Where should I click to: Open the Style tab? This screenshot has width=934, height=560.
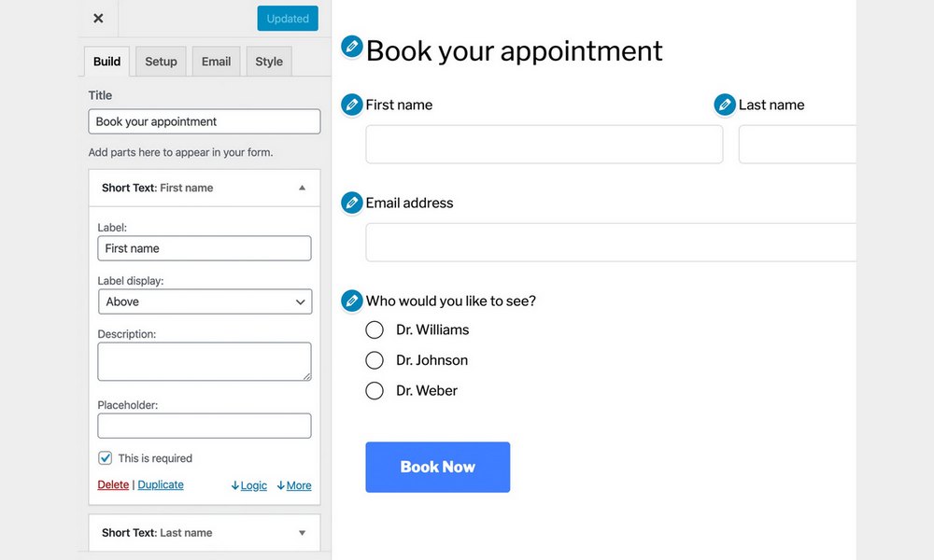coord(269,62)
